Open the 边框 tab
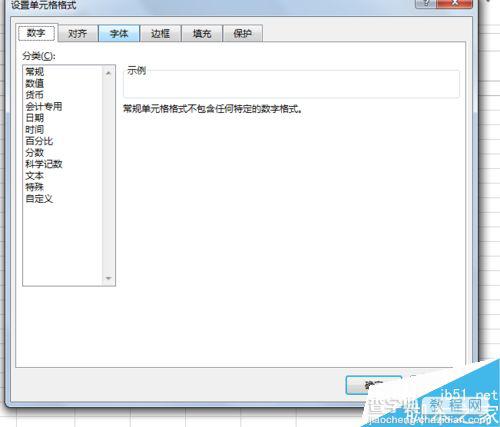The image size is (500, 427). coord(160,34)
